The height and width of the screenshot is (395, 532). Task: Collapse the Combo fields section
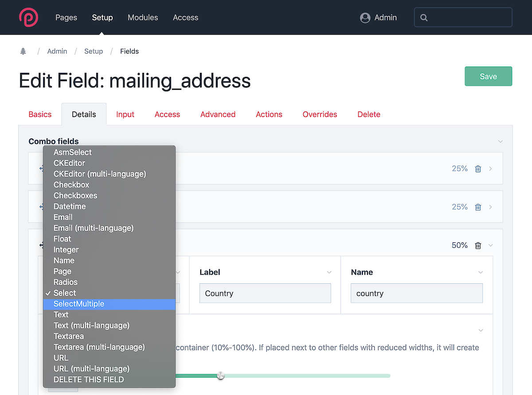(500, 142)
